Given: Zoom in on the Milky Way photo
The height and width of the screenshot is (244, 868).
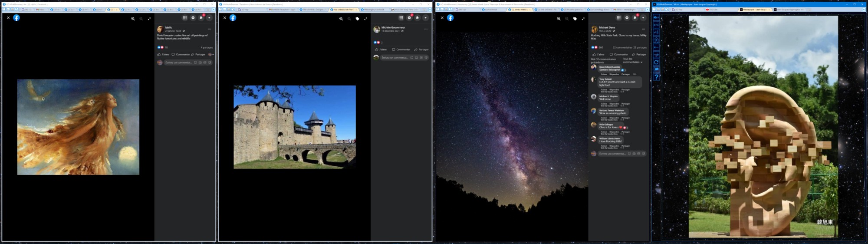Looking at the screenshot, I should pos(559,19).
